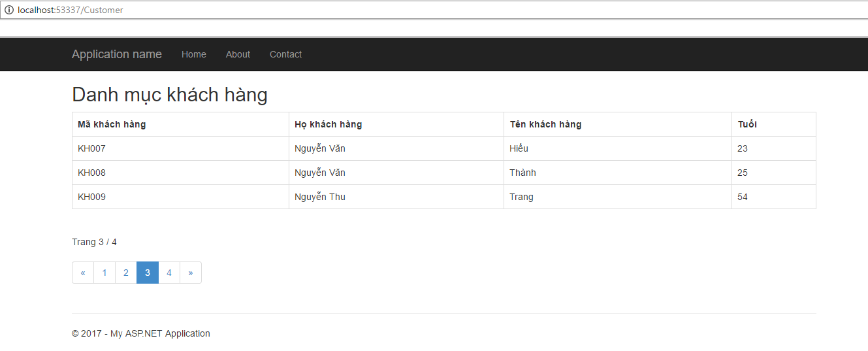Go to previous page with « arrow
868x351 pixels.
pyautogui.click(x=83, y=273)
